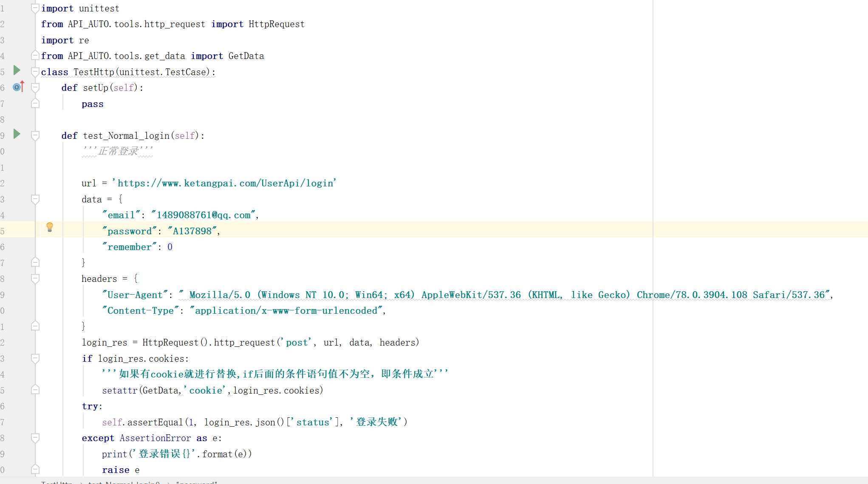868x484 pixels.
Task: Click fold end marker on the 'raise e' line
Action: [35, 470]
